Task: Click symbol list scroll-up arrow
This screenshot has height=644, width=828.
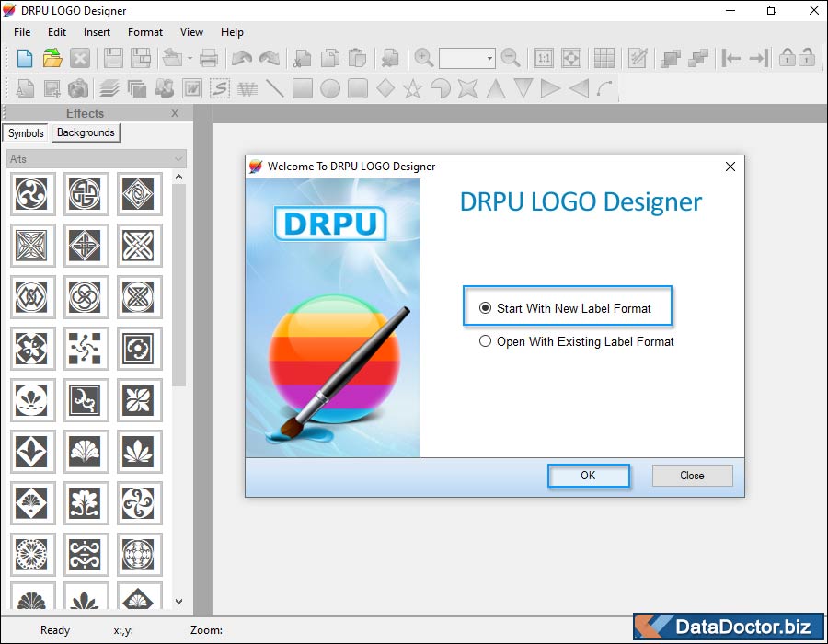Action: (x=179, y=178)
